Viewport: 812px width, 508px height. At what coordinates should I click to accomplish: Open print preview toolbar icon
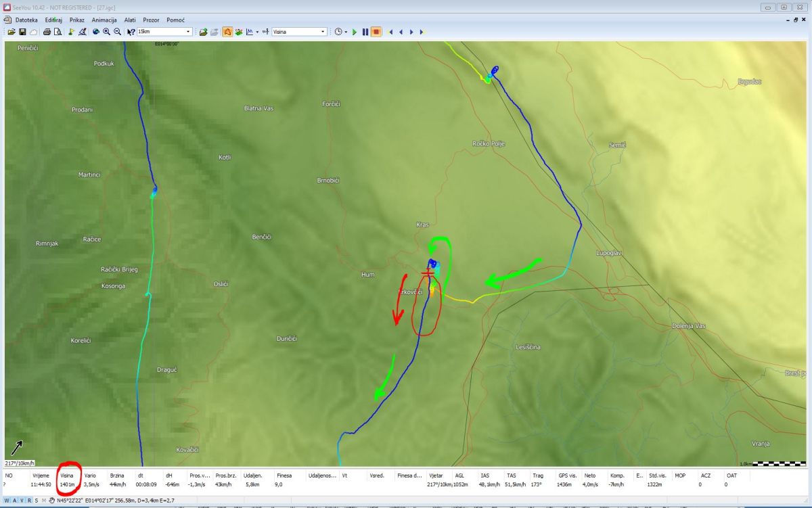58,32
